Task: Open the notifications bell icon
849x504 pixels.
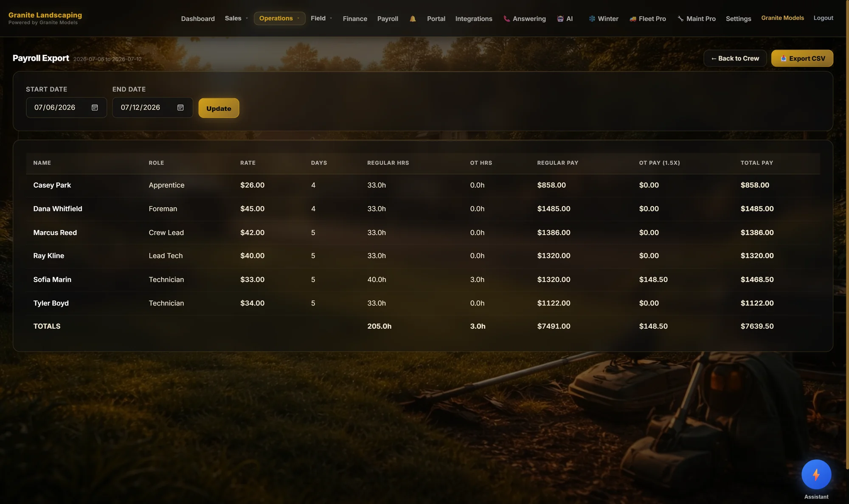Action: [413, 19]
